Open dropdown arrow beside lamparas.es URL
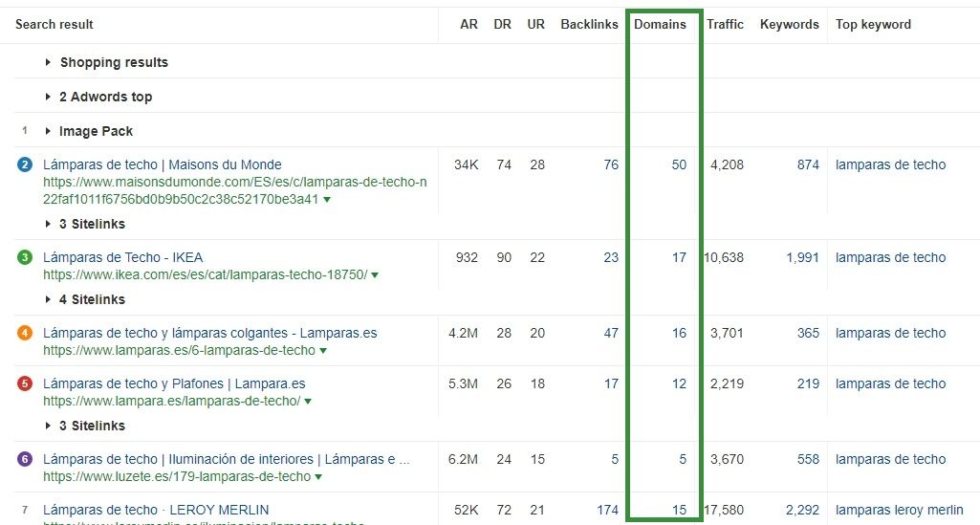 coord(323,351)
